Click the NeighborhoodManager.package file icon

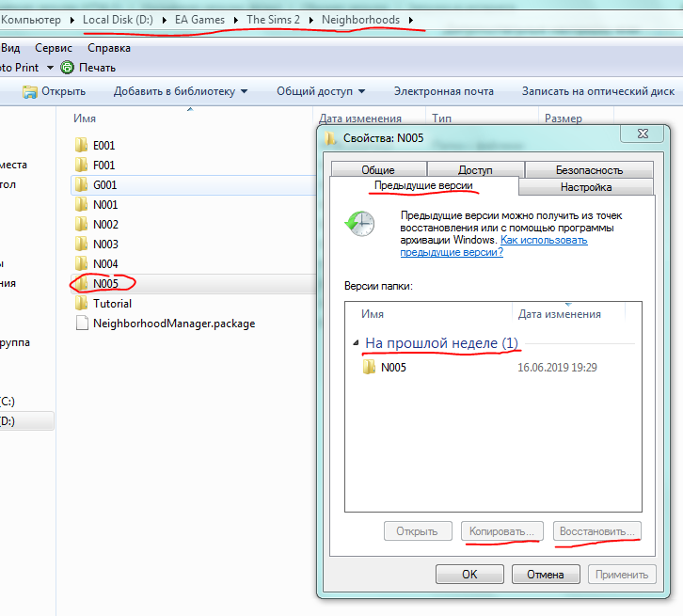pyautogui.click(x=80, y=324)
